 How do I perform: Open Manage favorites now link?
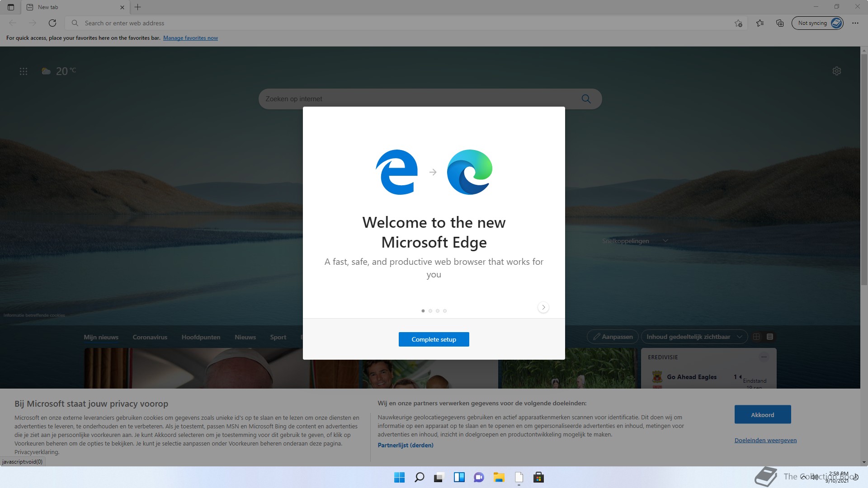(190, 38)
